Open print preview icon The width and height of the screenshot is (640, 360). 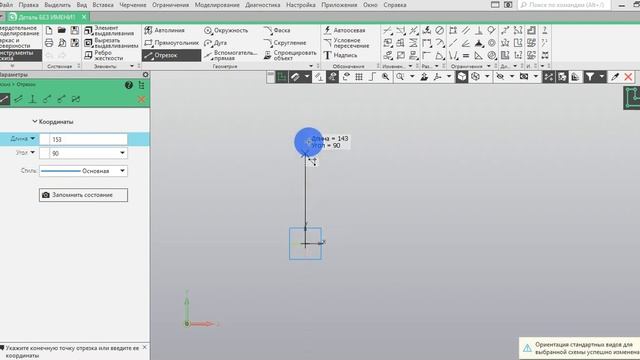(62, 42)
